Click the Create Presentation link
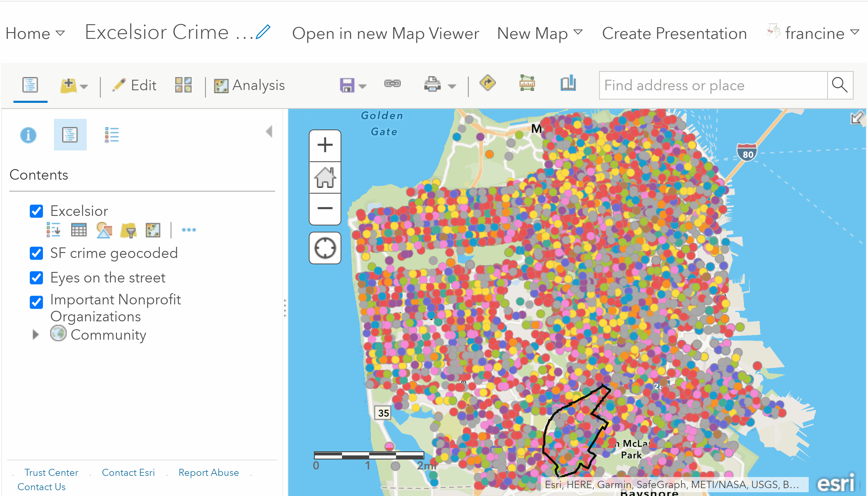 [x=674, y=33]
